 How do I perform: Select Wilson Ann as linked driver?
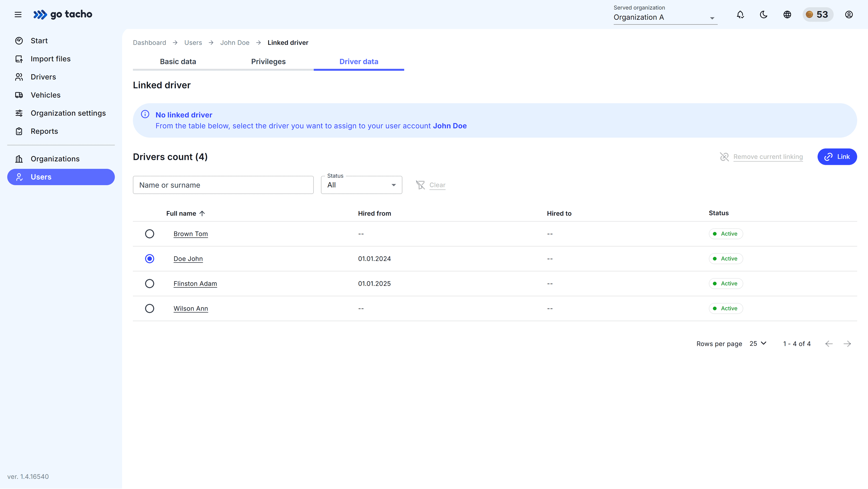(150, 308)
